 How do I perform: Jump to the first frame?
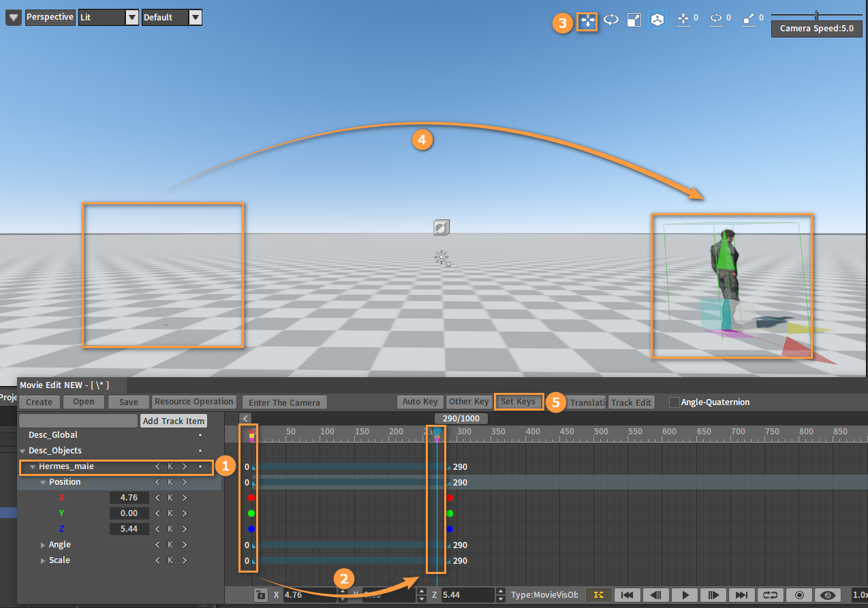(x=627, y=595)
